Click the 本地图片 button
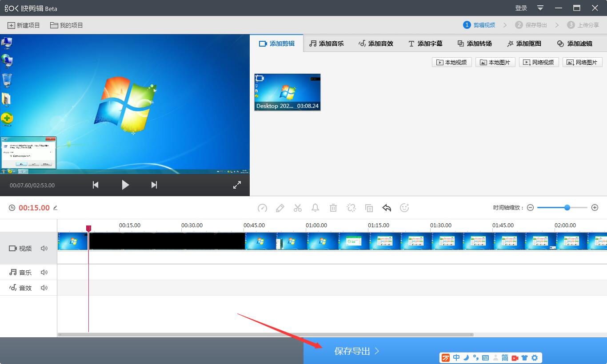 [x=495, y=62]
